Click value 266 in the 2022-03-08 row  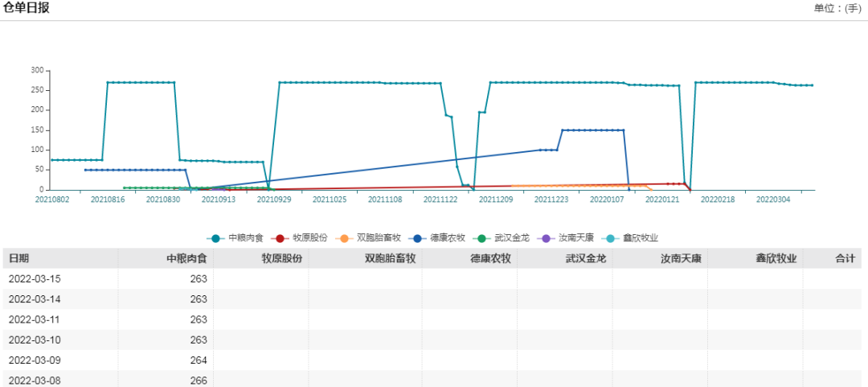pos(199,381)
